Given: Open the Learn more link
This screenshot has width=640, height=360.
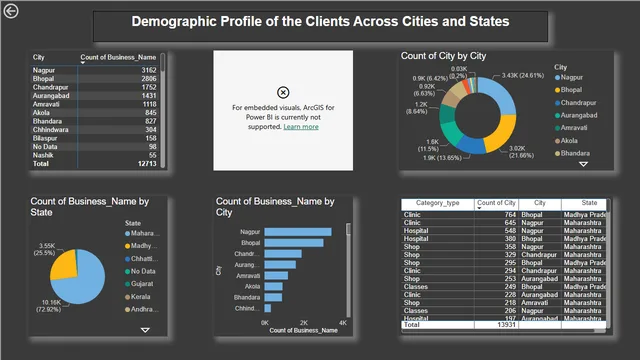Looking at the screenshot, I should coord(301,127).
